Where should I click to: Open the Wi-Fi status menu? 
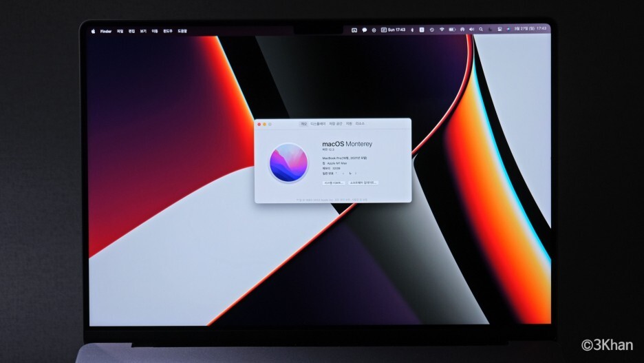[442, 30]
